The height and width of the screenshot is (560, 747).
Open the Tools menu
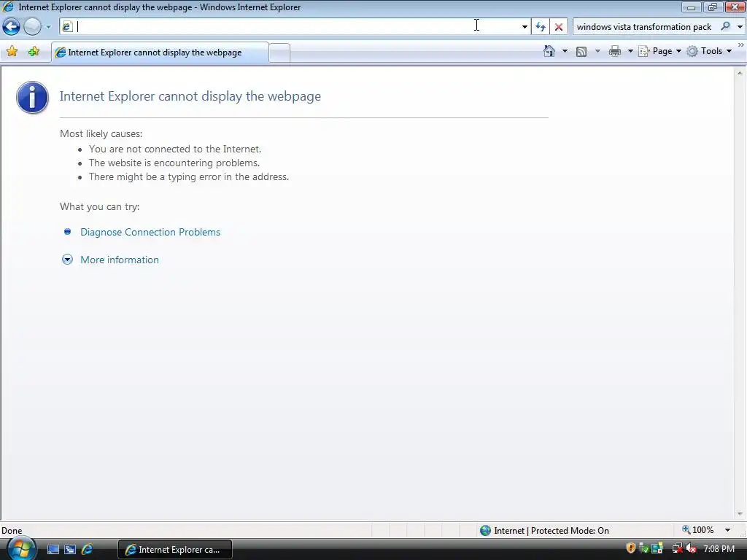point(709,51)
